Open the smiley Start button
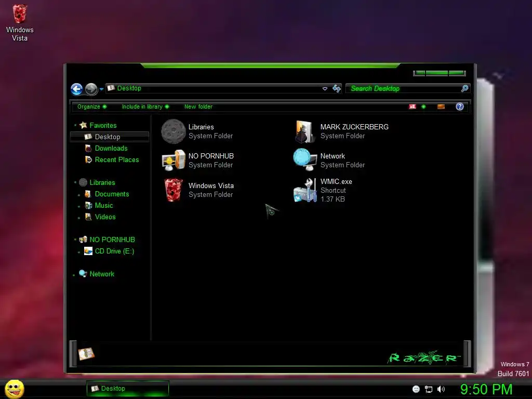The width and height of the screenshot is (532, 399). [14, 389]
